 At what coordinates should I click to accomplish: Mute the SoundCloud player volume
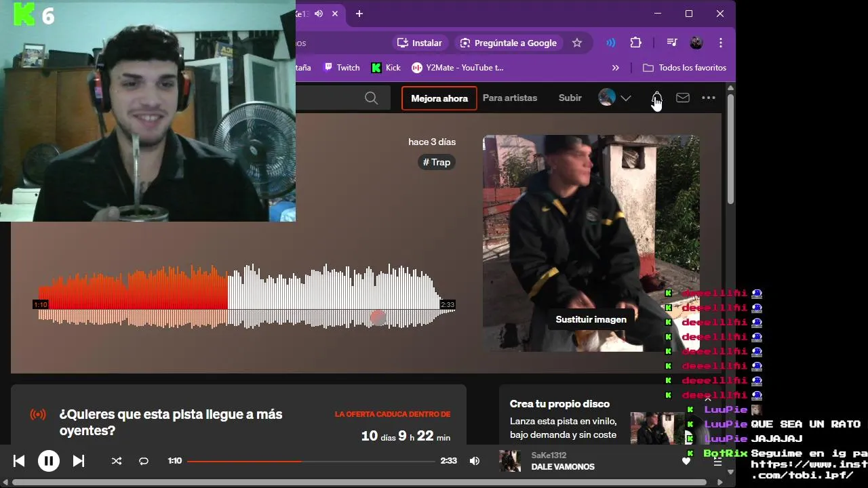tap(475, 461)
